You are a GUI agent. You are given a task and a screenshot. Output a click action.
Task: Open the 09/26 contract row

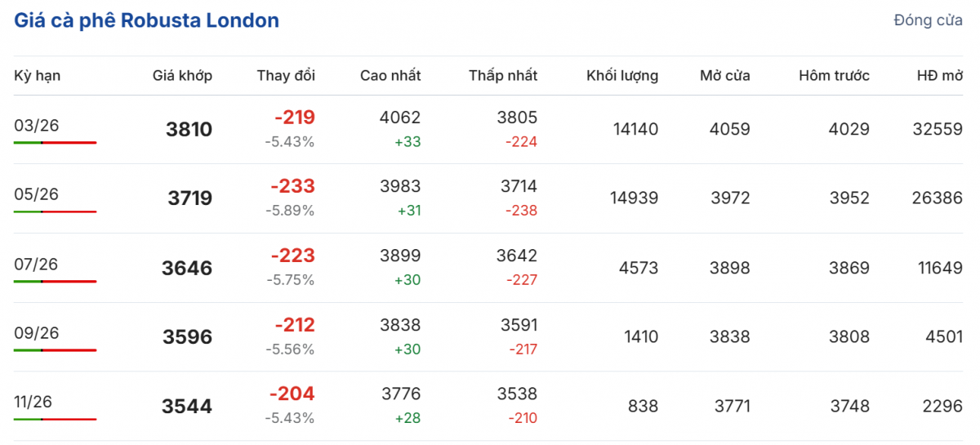point(37,333)
